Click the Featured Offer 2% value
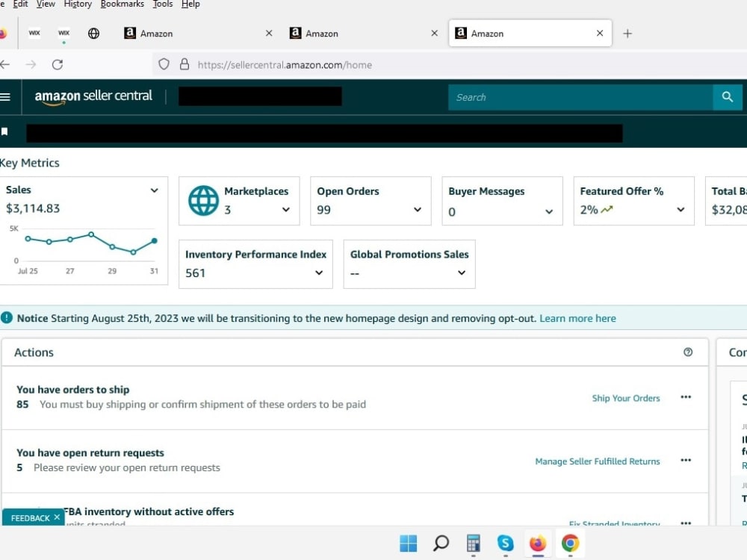Image resolution: width=747 pixels, height=560 pixels. [x=589, y=210]
